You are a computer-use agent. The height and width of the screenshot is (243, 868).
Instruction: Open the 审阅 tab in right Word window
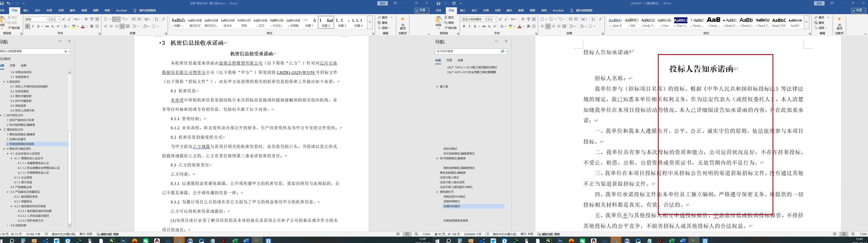521,10
